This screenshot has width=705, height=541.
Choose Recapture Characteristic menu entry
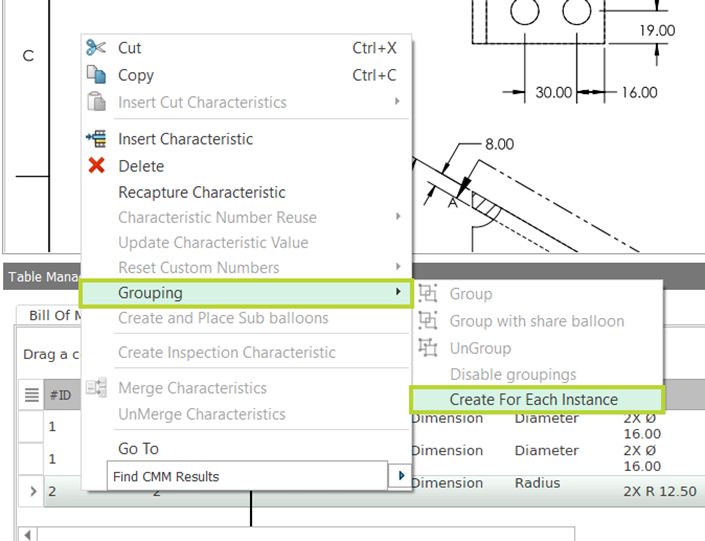tap(202, 192)
